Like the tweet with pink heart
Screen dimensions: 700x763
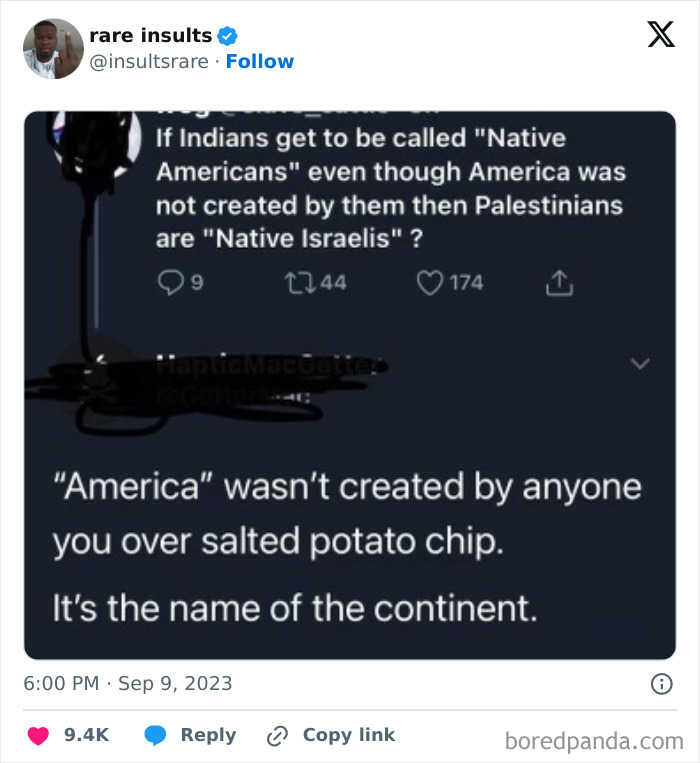click(38, 735)
